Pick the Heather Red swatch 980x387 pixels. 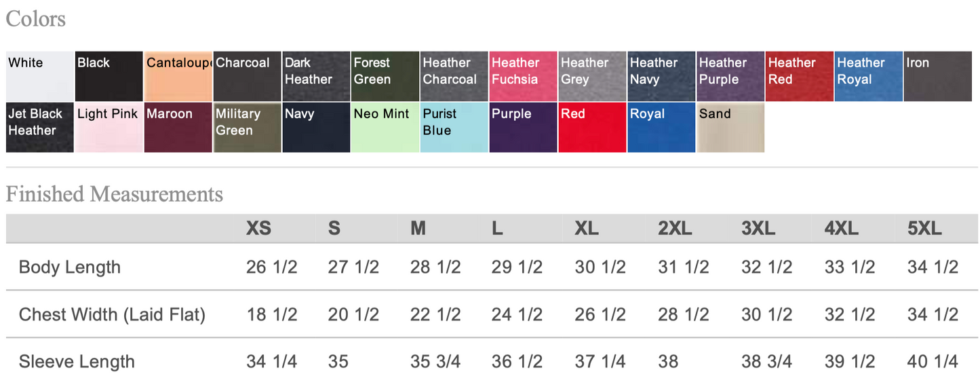pos(800,77)
